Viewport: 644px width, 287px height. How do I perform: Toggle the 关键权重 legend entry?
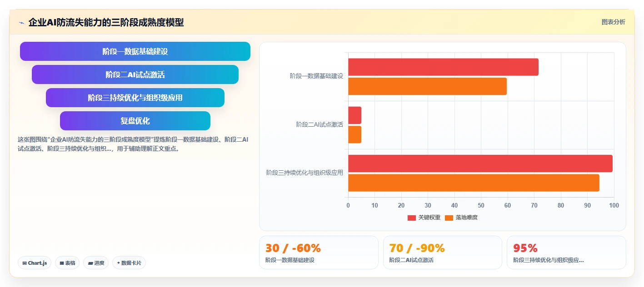pos(424,218)
